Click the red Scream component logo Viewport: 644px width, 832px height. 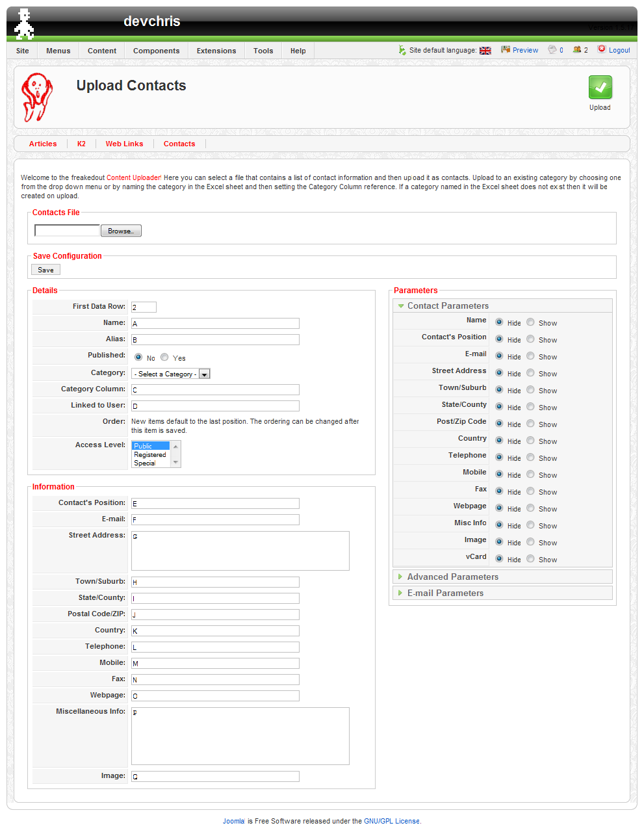point(36,97)
